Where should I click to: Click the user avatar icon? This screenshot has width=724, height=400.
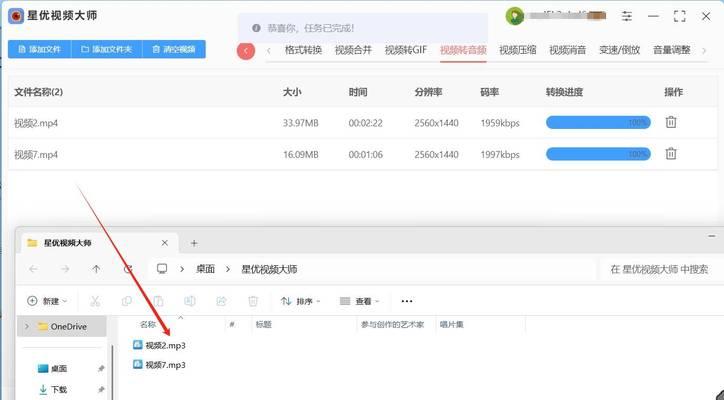coord(514,17)
